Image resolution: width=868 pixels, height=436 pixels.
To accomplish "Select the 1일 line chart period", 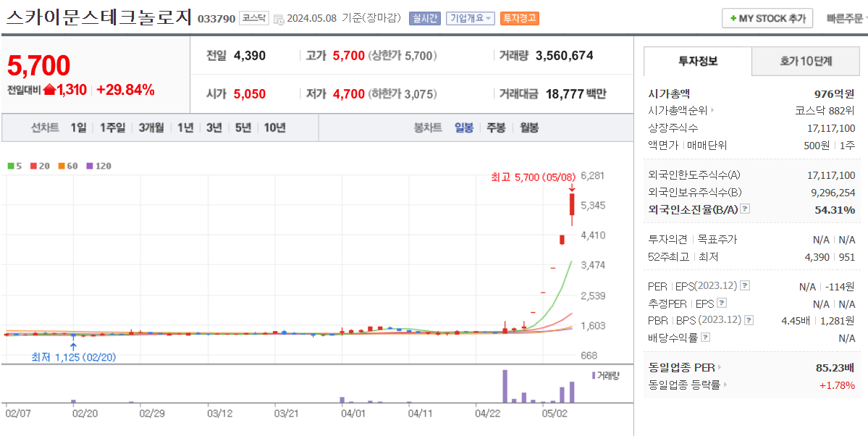I will [x=79, y=128].
